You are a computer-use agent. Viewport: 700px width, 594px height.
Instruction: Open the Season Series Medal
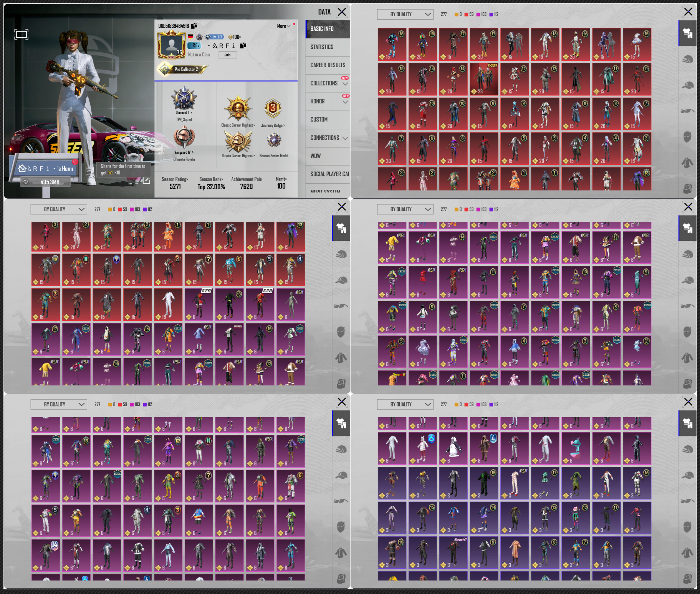[x=274, y=141]
